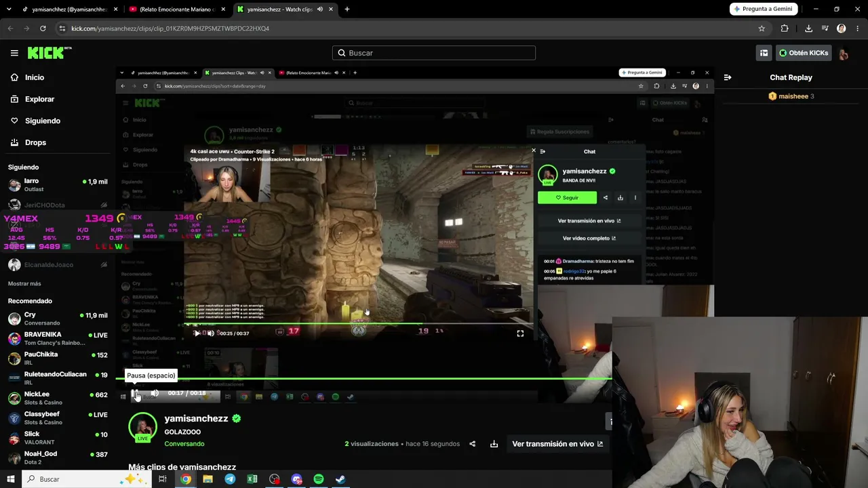
Task: Mute the audio-playing Kick tab
Action: [319, 9]
